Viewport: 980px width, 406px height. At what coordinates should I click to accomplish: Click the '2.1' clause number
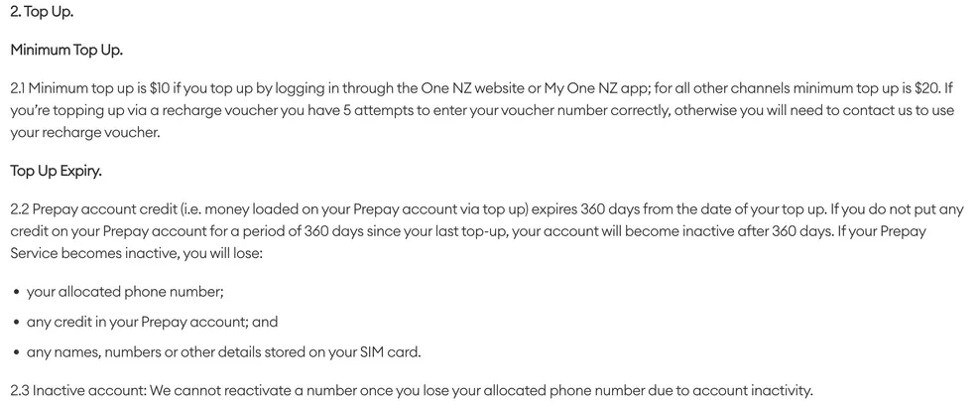coord(19,88)
